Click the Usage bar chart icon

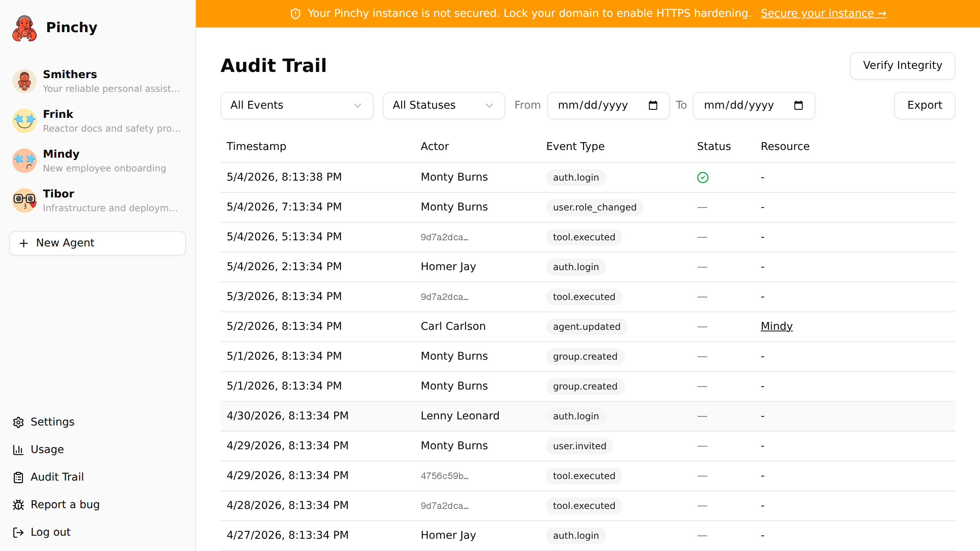click(18, 450)
